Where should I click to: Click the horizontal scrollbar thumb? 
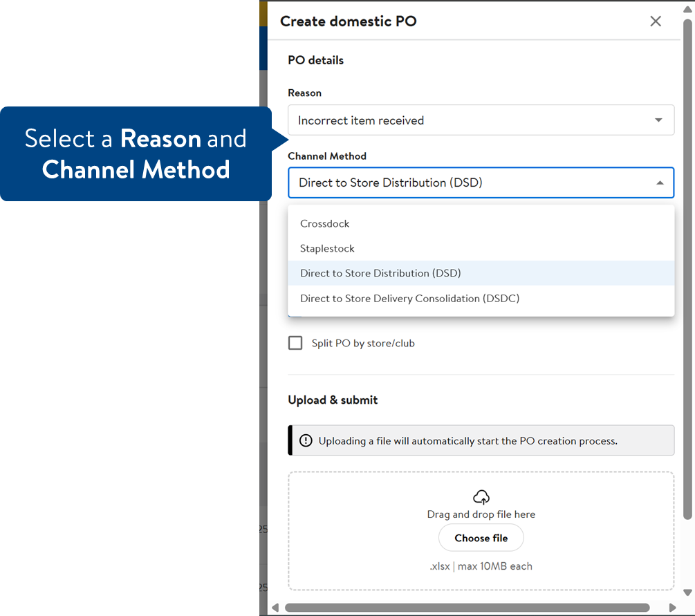[467, 608]
